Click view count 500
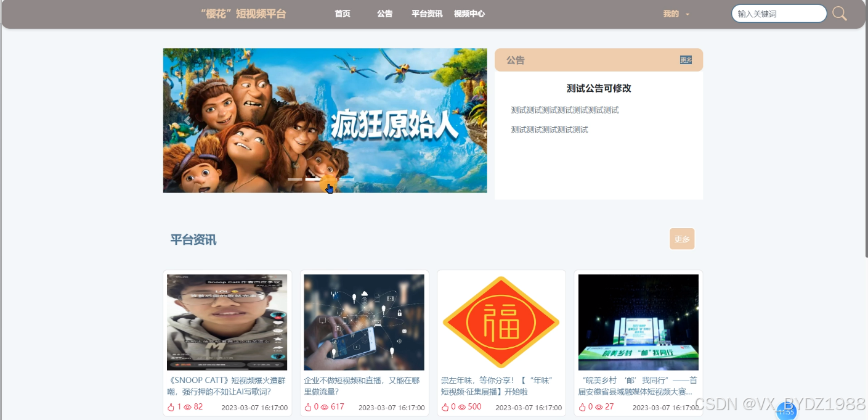The height and width of the screenshot is (420, 868). pyautogui.click(x=475, y=407)
